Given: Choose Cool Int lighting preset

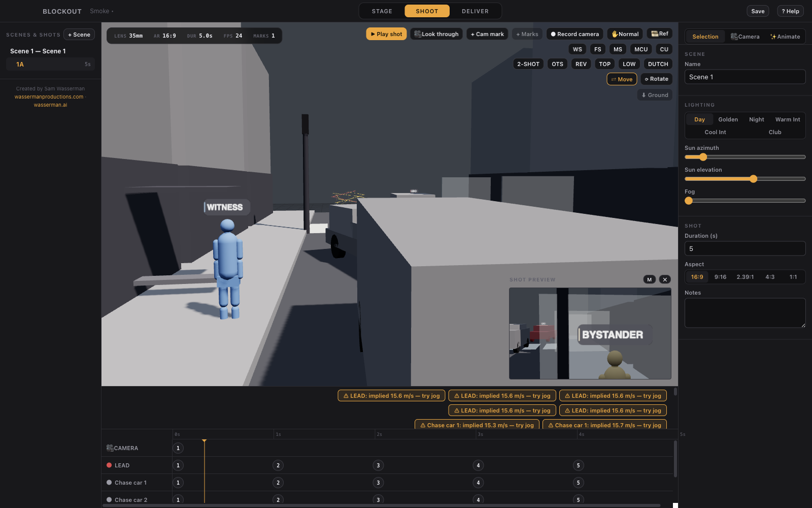Looking at the screenshot, I should [715, 132].
